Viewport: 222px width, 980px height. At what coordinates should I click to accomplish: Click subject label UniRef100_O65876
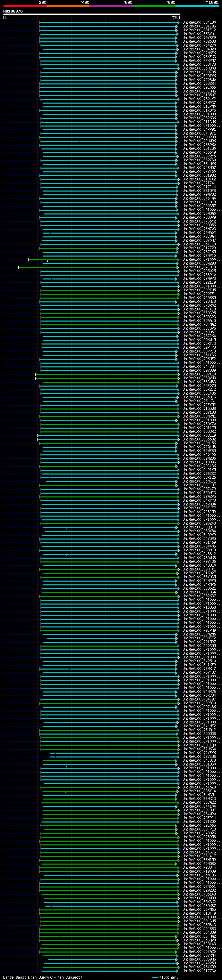click(x=199, y=397)
